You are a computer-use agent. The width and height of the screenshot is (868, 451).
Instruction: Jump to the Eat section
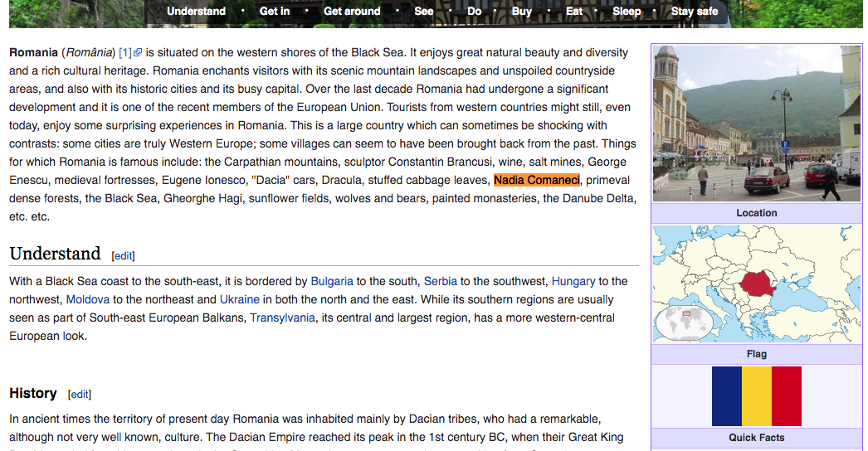(x=574, y=12)
